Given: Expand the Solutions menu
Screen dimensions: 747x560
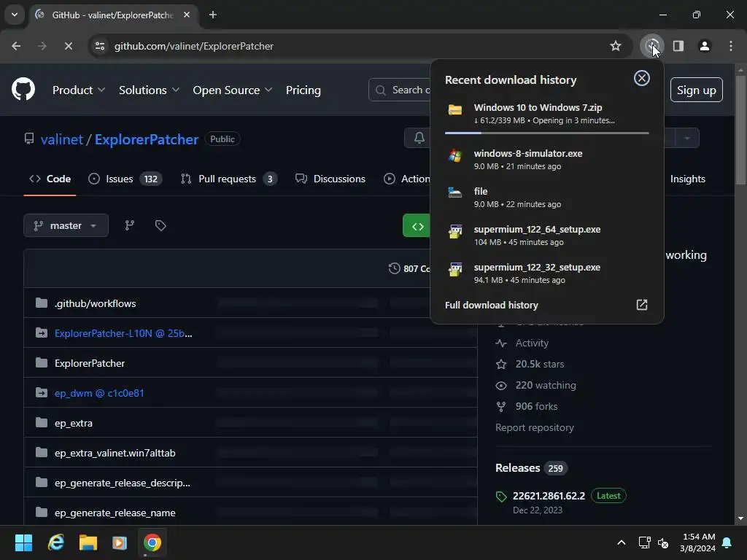Looking at the screenshot, I should click(x=149, y=90).
